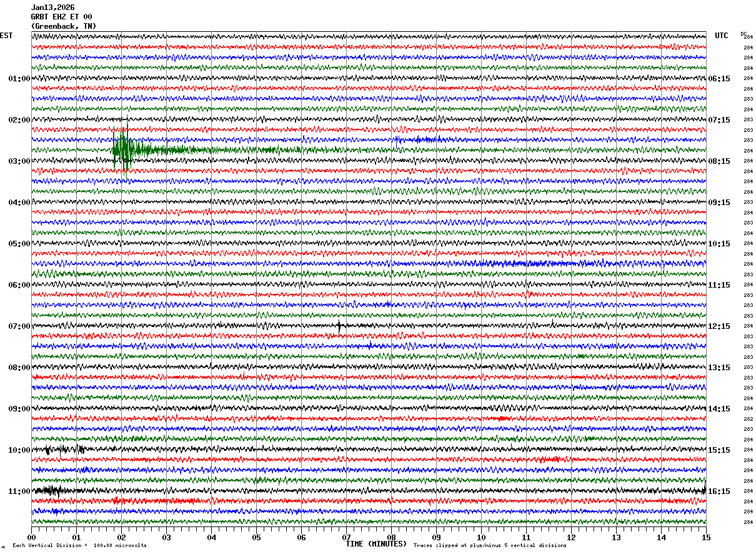Click the 09:15 UTC row label
This screenshot has width=756, height=554.
pos(719,203)
